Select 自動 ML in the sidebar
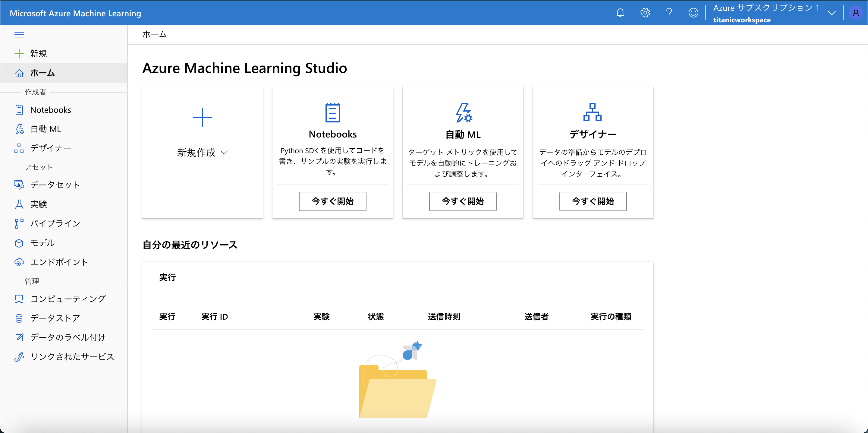This screenshot has width=868, height=433. tap(46, 129)
